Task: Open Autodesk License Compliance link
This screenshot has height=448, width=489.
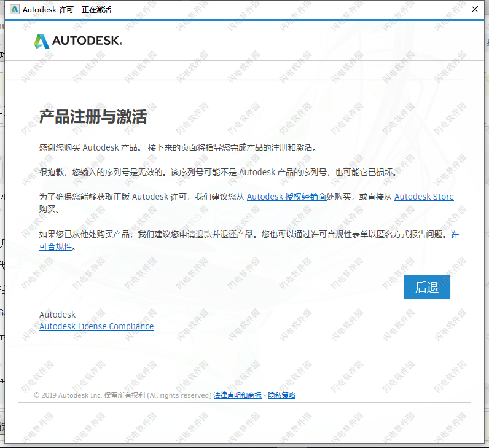Action: click(x=96, y=326)
